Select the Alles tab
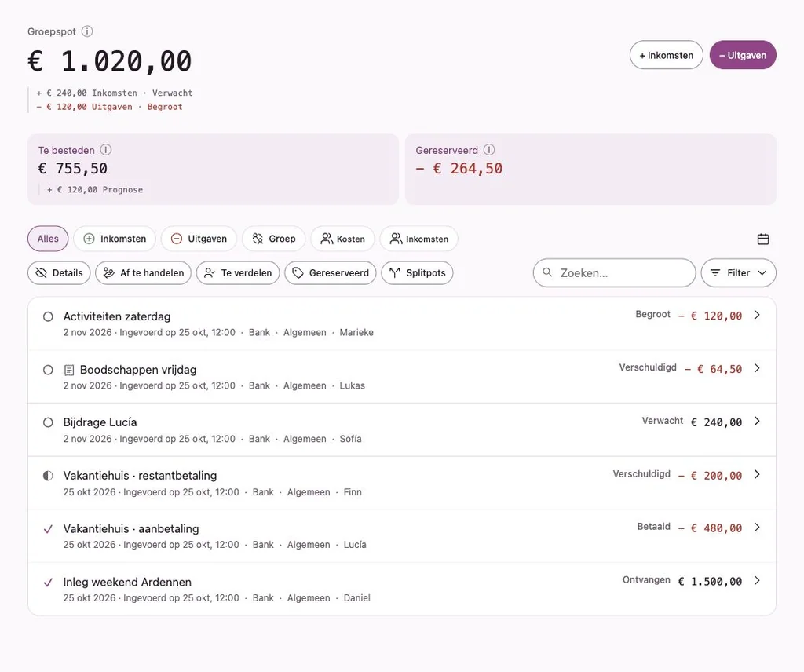 tap(48, 239)
